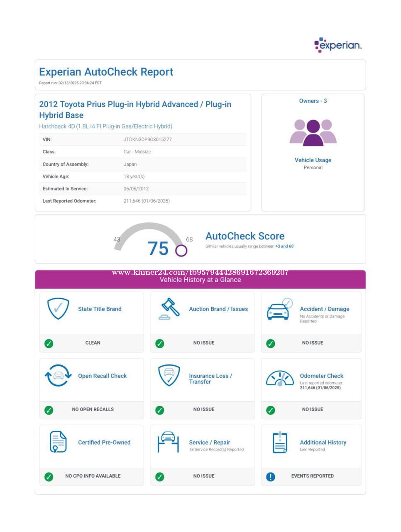
Task: Click the 'Owners - 3' heading
Action: (x=313, y=101)
